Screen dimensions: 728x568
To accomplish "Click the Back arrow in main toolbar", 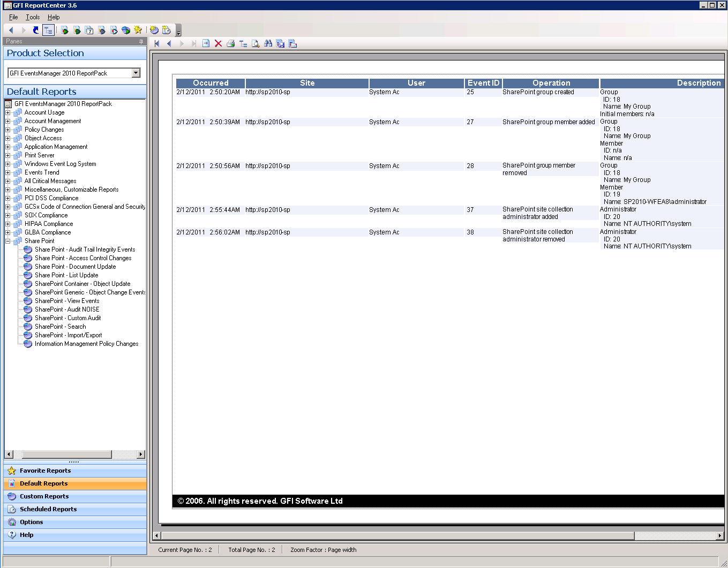I will pyautogui.click(x=11, y=30).
